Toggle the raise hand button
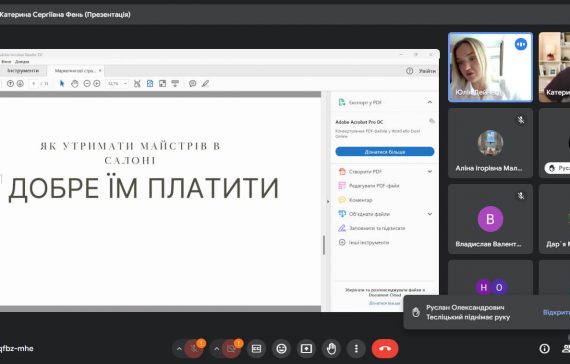Viewport: 570px width, 364px height. [x=331, y=349]
